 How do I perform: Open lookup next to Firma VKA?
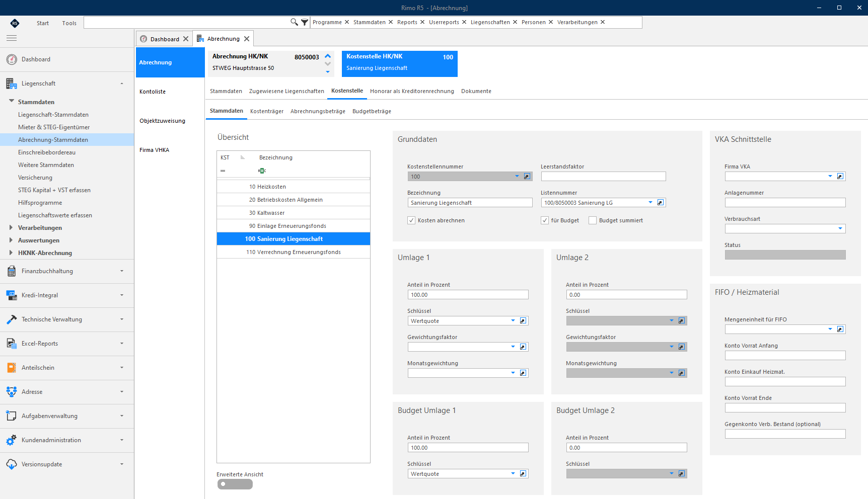pyautogui.click(x=840, y=177)
